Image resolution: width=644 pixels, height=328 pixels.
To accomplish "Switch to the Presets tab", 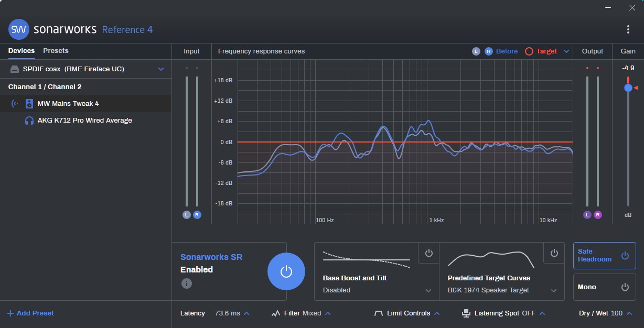I will (x=56, y=51).
